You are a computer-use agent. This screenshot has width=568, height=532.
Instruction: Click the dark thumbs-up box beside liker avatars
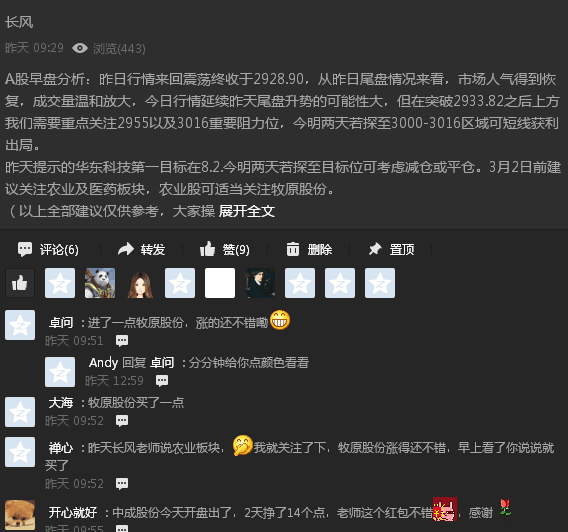pyautogui.click(x=20, y=283)
